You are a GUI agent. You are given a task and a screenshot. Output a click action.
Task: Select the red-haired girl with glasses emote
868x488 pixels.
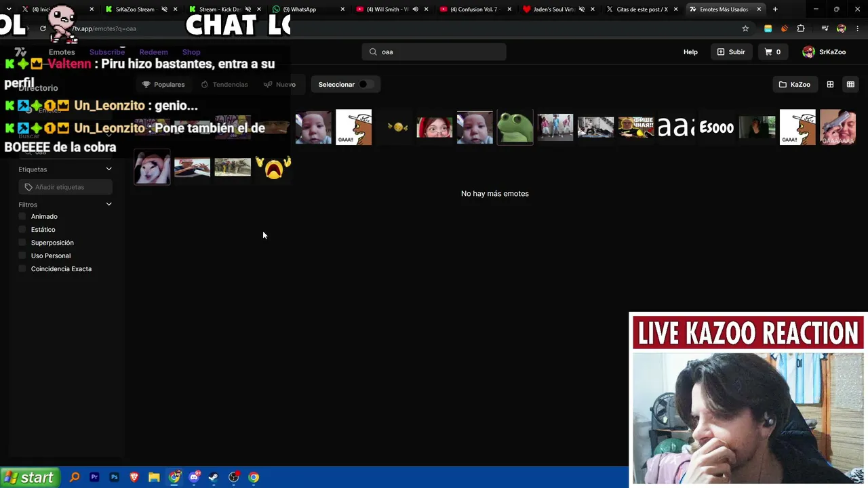tap(434, 127)
